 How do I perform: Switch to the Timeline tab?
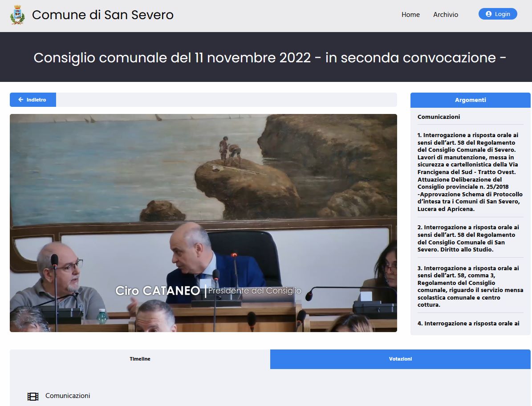(x=140, y=359)
